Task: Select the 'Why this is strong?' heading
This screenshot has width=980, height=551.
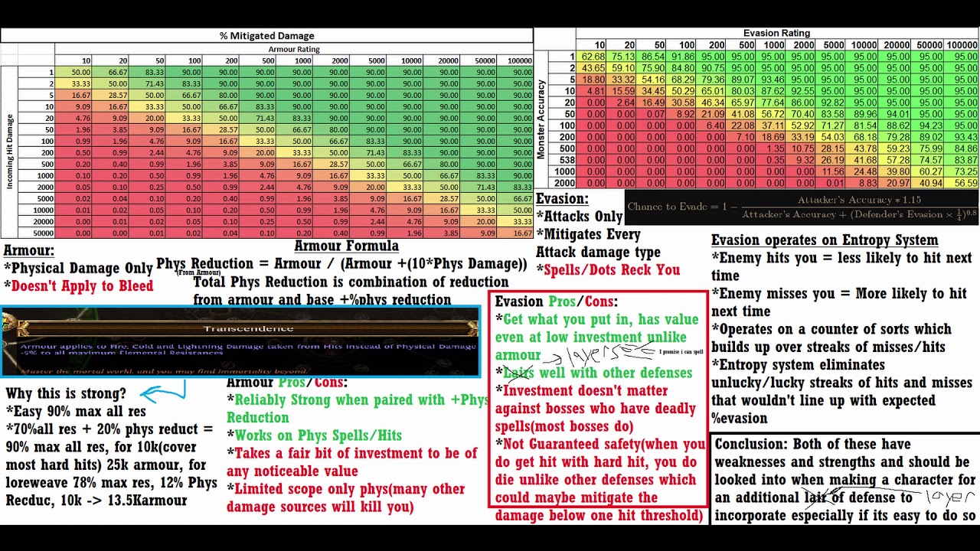Action: (66, 393)
